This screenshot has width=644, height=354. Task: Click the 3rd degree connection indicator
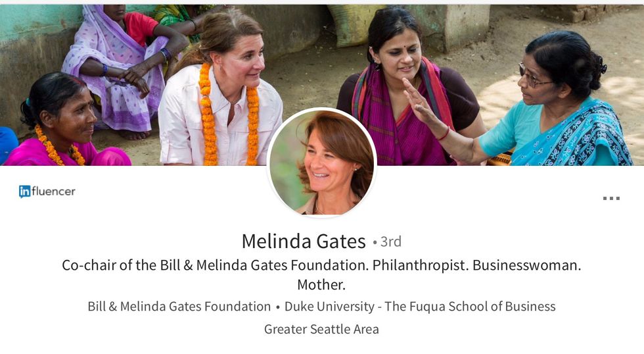[387, 242]
